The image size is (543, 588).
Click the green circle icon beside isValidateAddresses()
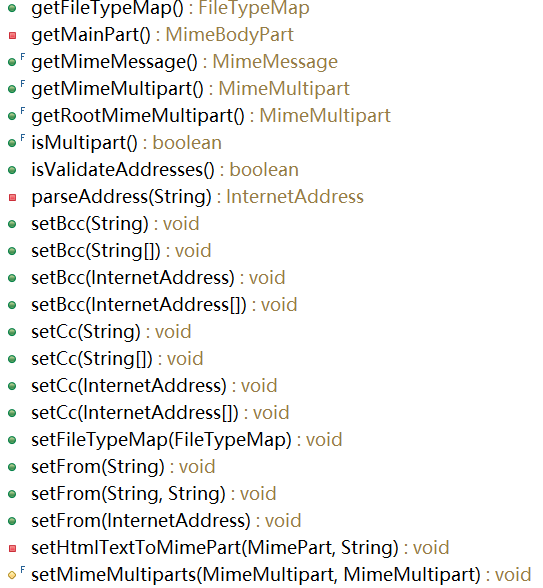coord(12,170)
